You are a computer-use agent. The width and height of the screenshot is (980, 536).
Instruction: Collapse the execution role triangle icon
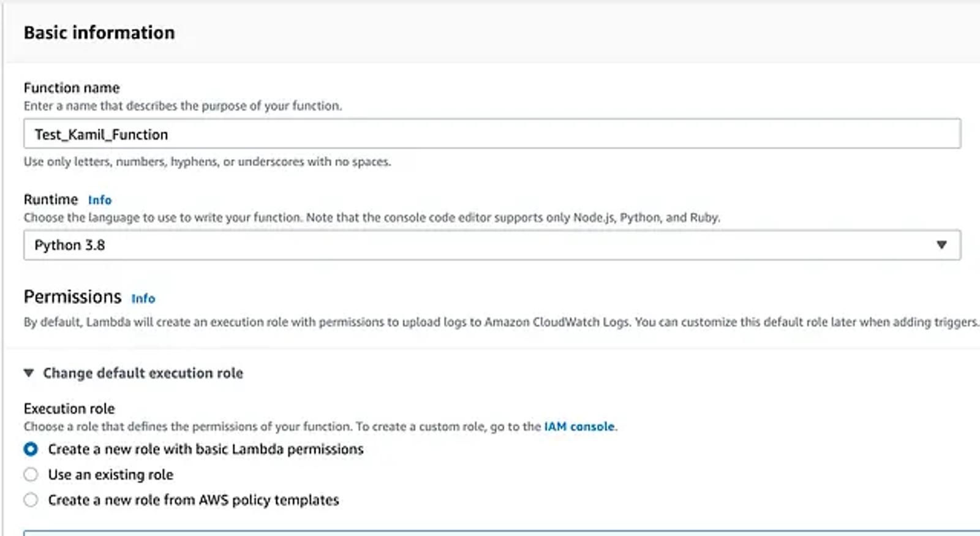(x=29, y=372)
